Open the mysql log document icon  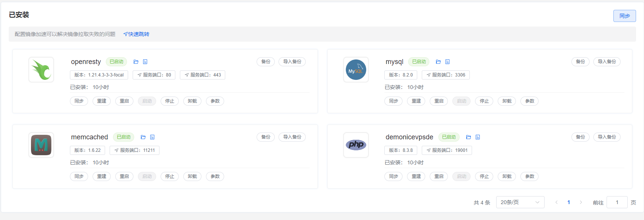click(x=447, y=62)
